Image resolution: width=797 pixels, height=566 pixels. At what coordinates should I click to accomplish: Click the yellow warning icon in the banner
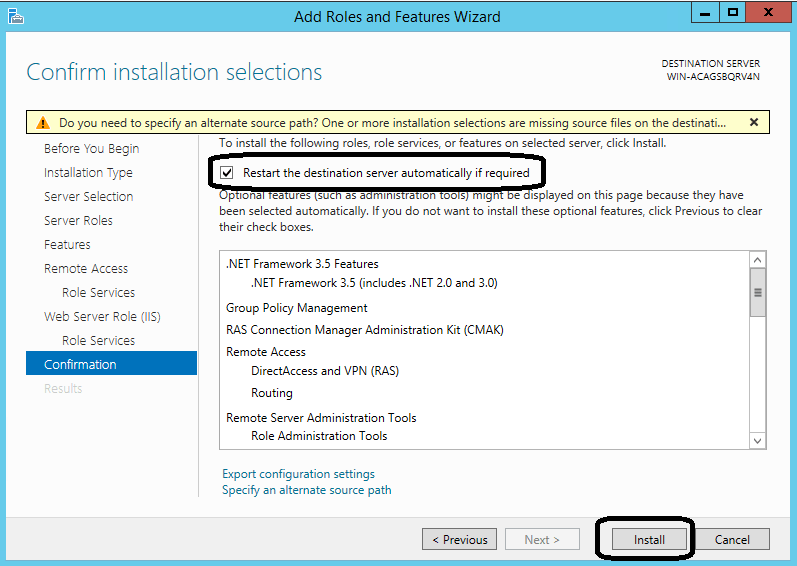pos(42,123)
